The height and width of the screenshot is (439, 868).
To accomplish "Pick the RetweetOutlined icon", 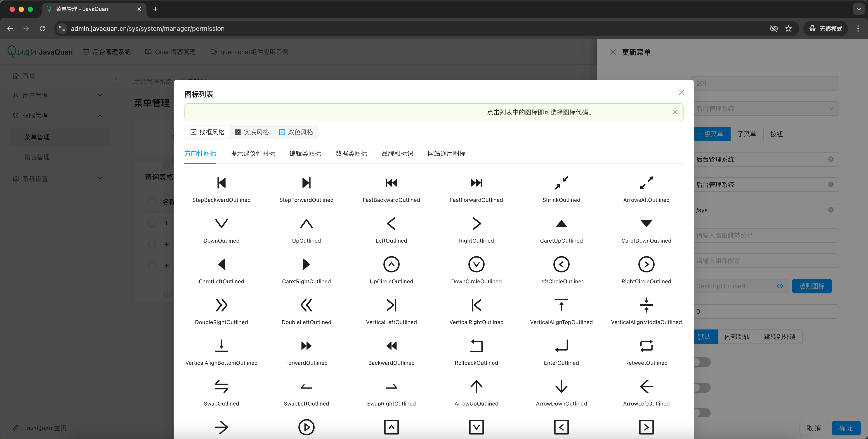I will (646, 346).
